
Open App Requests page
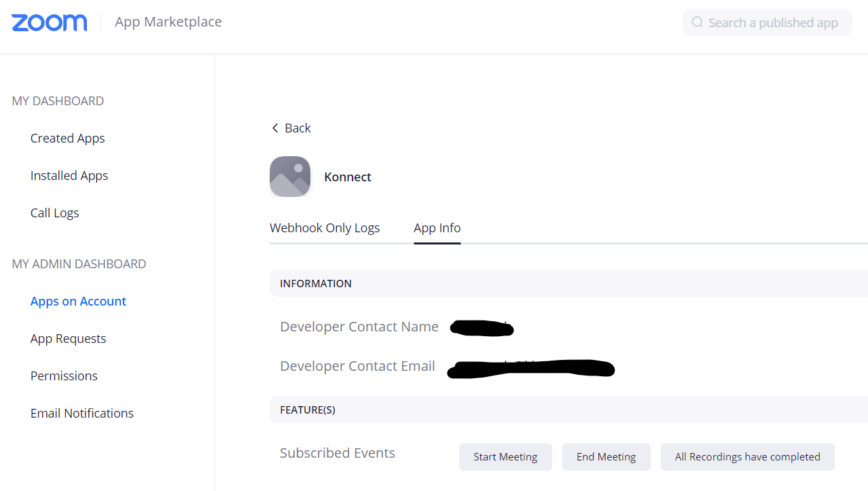coord(69,338)
